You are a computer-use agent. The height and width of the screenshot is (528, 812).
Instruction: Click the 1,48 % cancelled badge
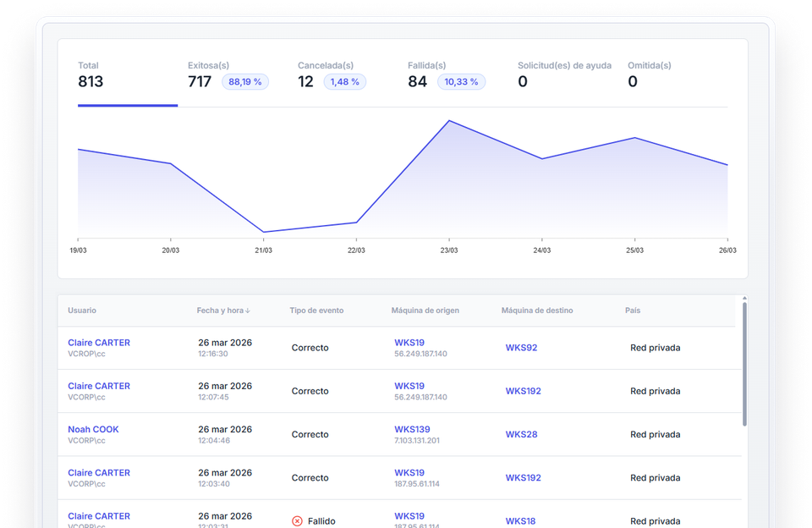(345, 82)
